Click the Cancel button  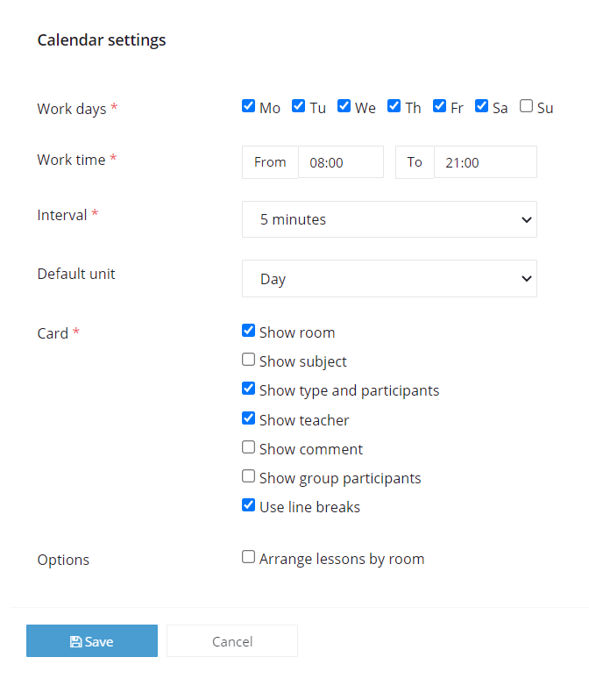tap(232, 640)
